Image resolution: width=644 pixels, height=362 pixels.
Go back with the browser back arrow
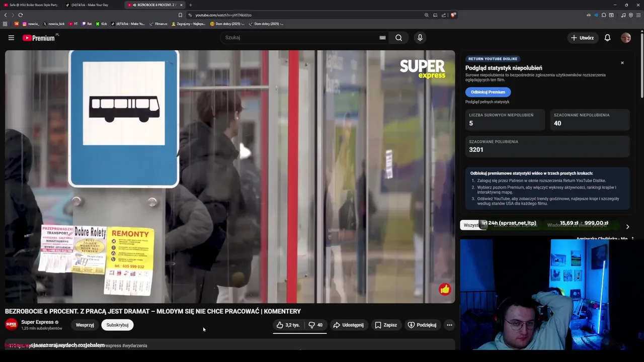pos(6,15)
